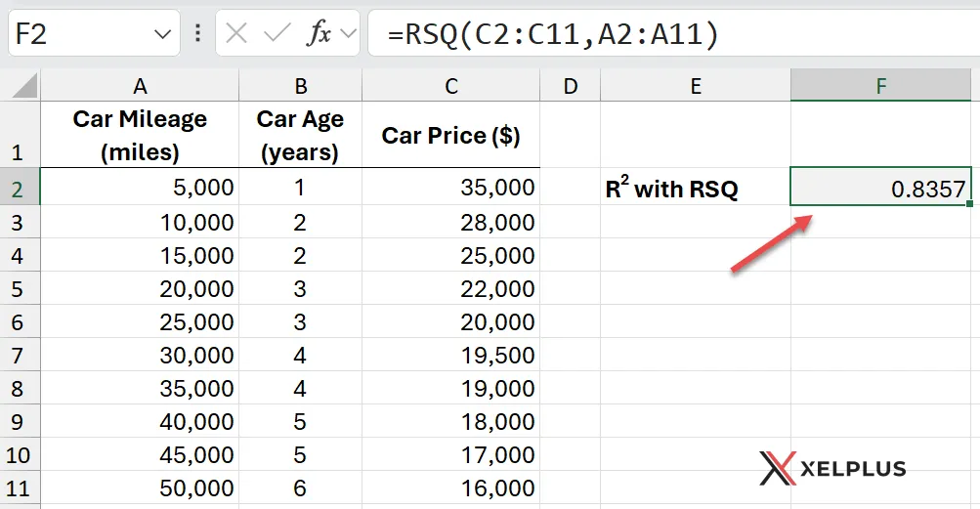Click the three-dot formula bar handle
Image resolution: width=980 pixels, height=509 pixels.
pos(197,33)
